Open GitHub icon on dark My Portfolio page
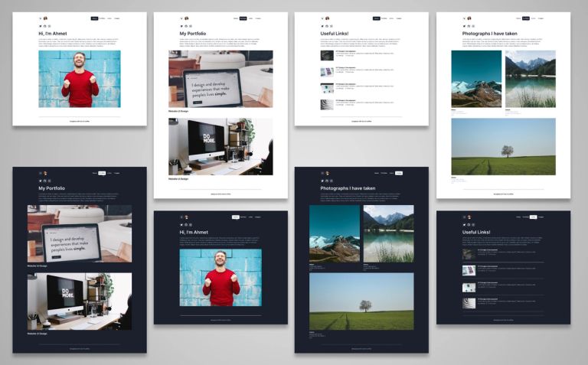This screenshot has width=588, height=365. click(45, 181)
